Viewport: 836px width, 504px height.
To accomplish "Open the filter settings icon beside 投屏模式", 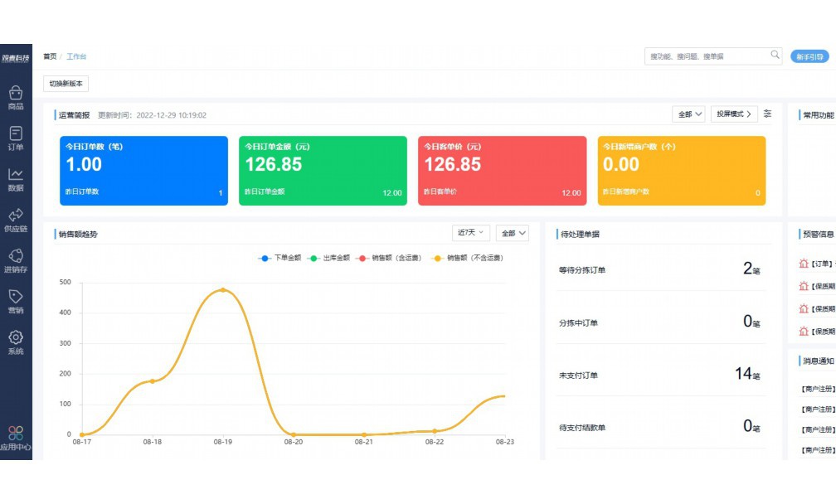I will tap(768, 114).
